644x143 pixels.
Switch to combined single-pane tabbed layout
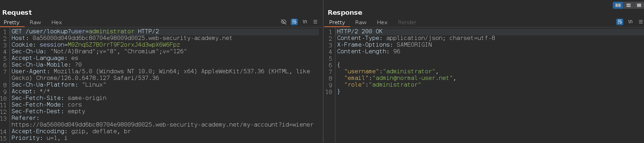pos(639,5)
